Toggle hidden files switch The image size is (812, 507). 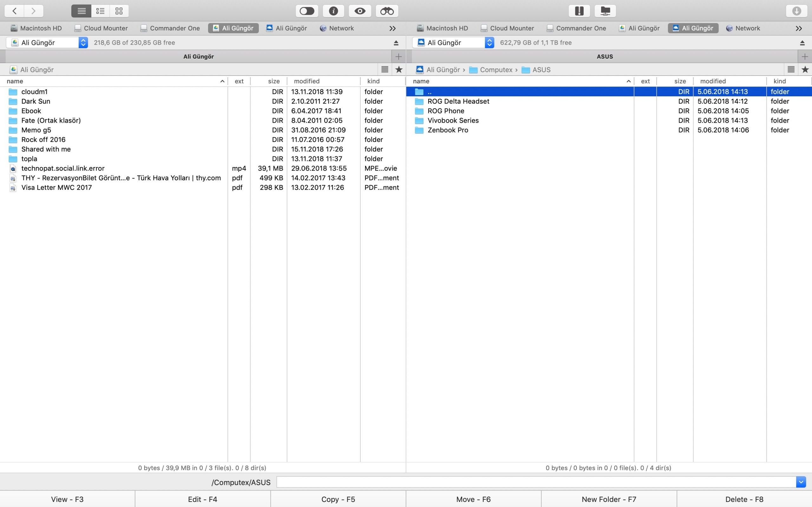click(x=307, y=11)
